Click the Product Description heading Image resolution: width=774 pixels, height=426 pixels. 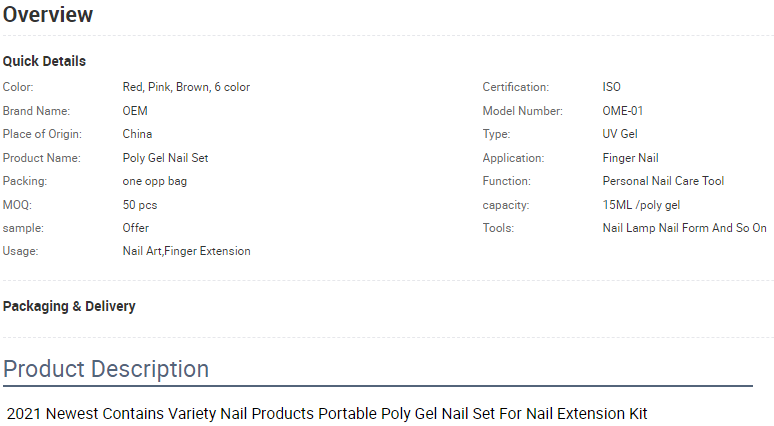[106, 369]
